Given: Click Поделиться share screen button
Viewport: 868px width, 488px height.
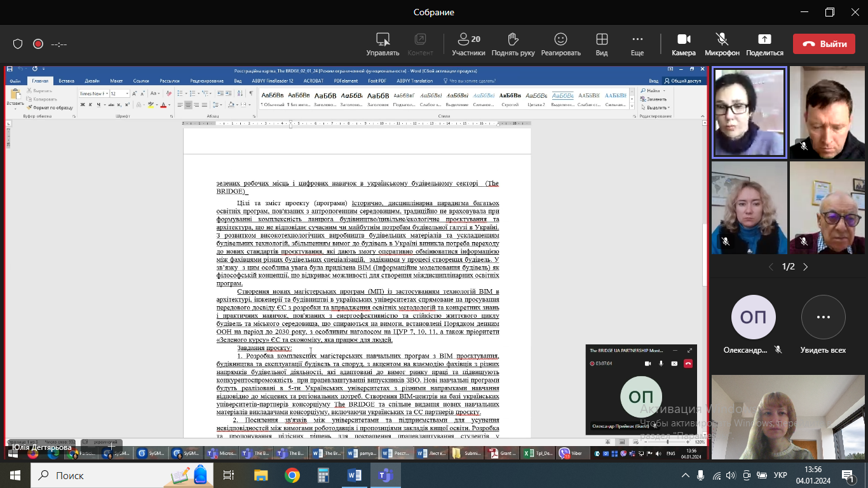Looking at the screenshot, I should pyautogui.click(x=764, y=44).
